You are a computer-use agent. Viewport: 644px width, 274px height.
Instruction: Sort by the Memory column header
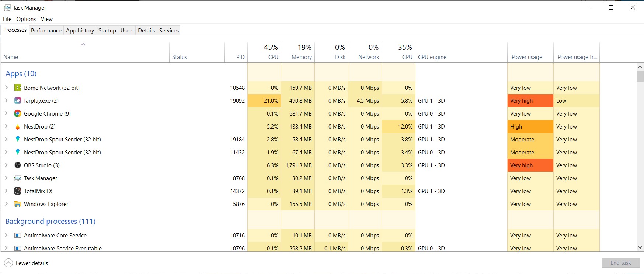point(298,52)
